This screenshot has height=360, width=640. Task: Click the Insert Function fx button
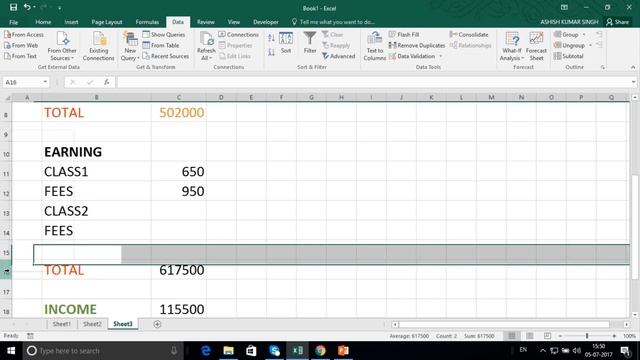[107, 82]
